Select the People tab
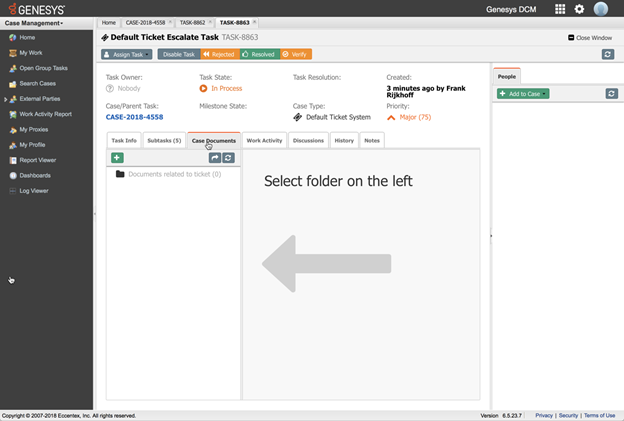This screenshot has width=624, height=421. [x=507, y=76]
